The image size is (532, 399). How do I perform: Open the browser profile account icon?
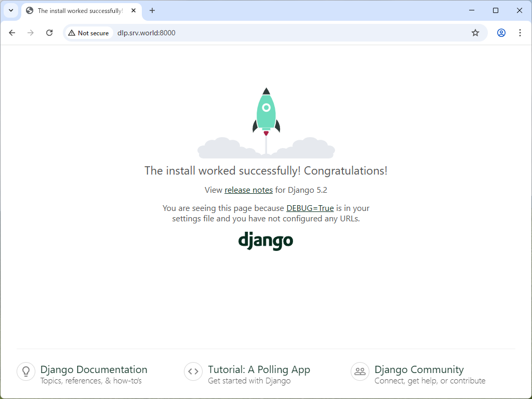click(x=500, y=32)
